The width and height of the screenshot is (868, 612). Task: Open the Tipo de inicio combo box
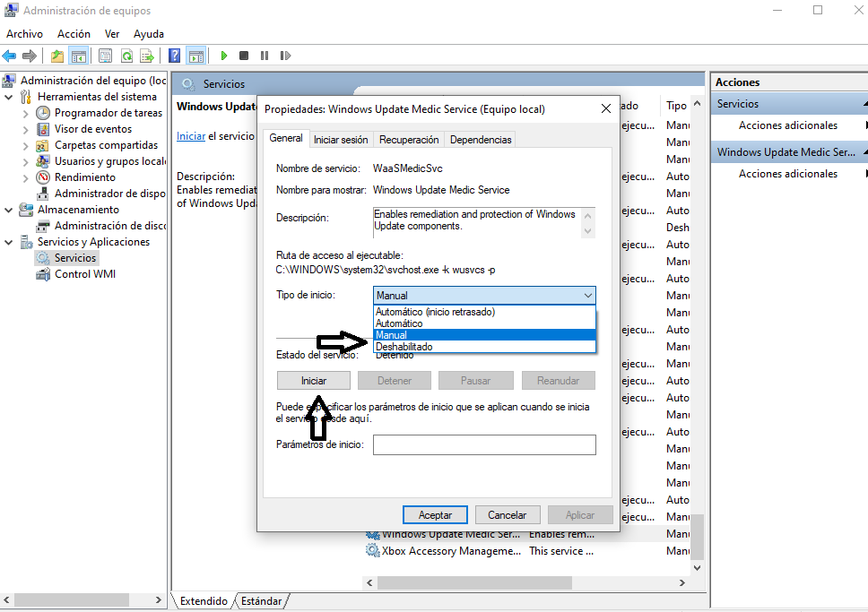click(x=484, y=296)
